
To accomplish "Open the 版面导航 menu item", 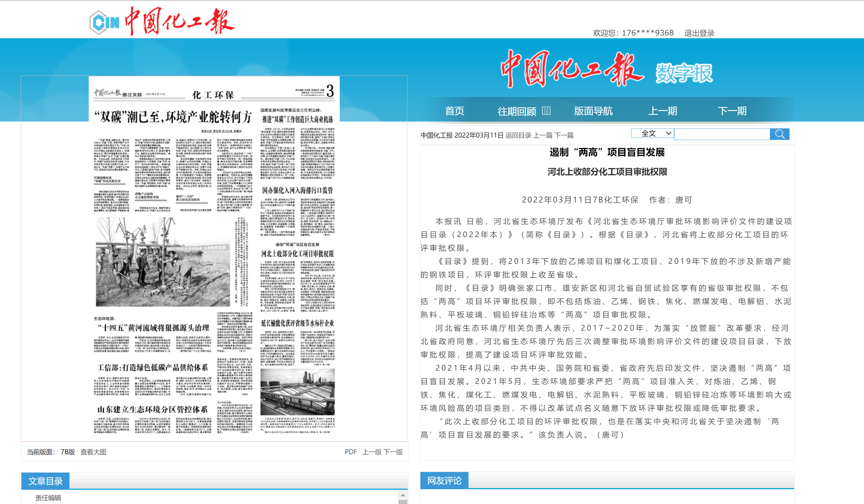I will point(593,111).
